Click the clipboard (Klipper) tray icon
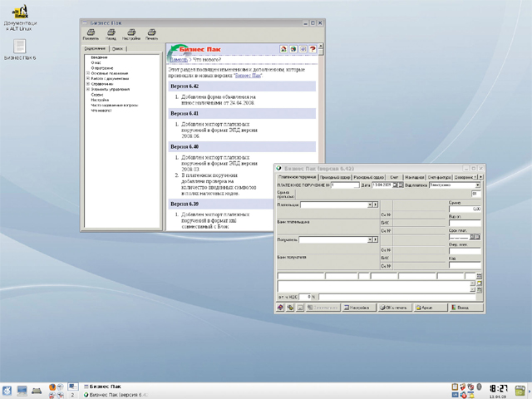 point(455,387)
